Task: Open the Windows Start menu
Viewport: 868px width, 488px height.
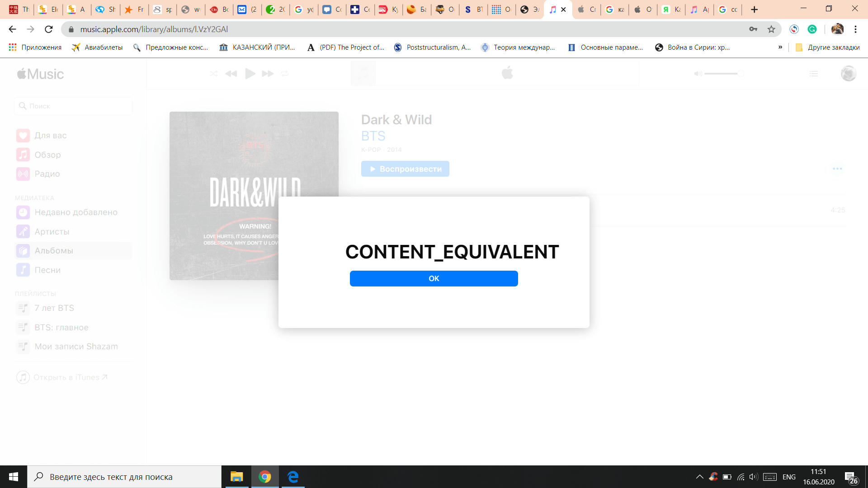Action: [x=14, y=477]
